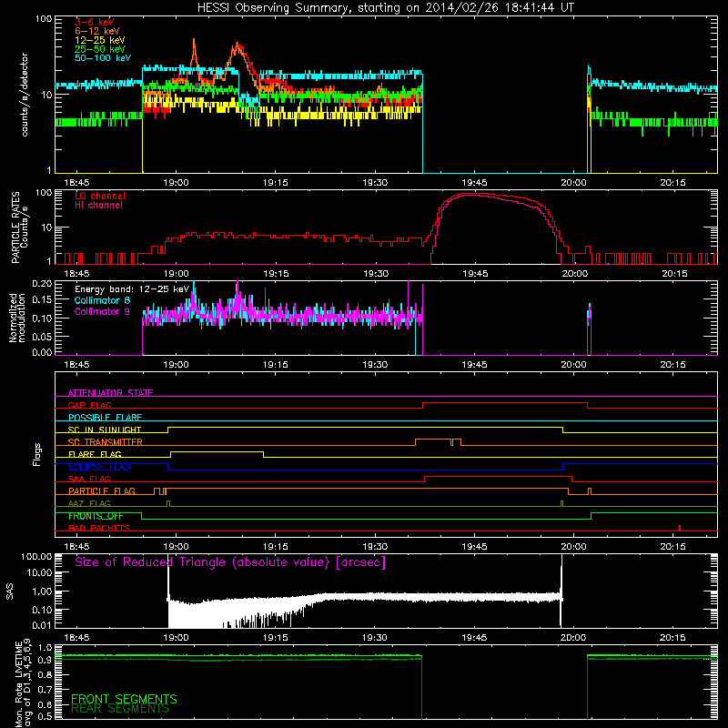Image resolution: width=728 pixels, height=728 pixels.
Task: Click 19:45 tick label under count-rate plot
Action: tap(474, 183)
